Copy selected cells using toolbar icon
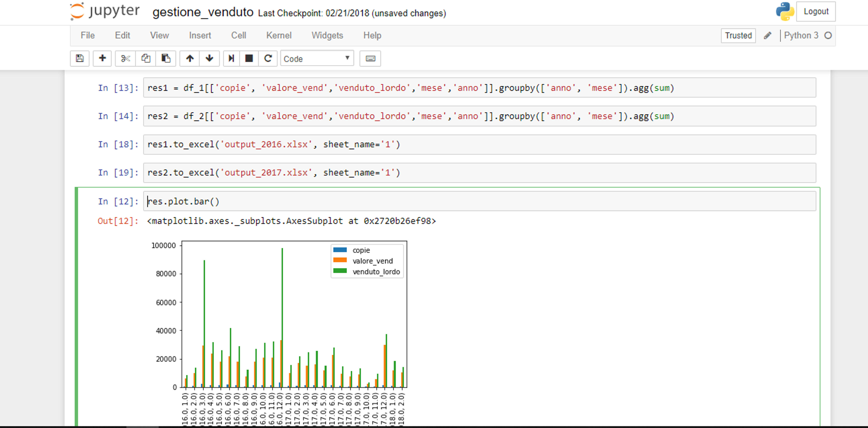The width and height of the screenshot is (868, 428). 146,59
